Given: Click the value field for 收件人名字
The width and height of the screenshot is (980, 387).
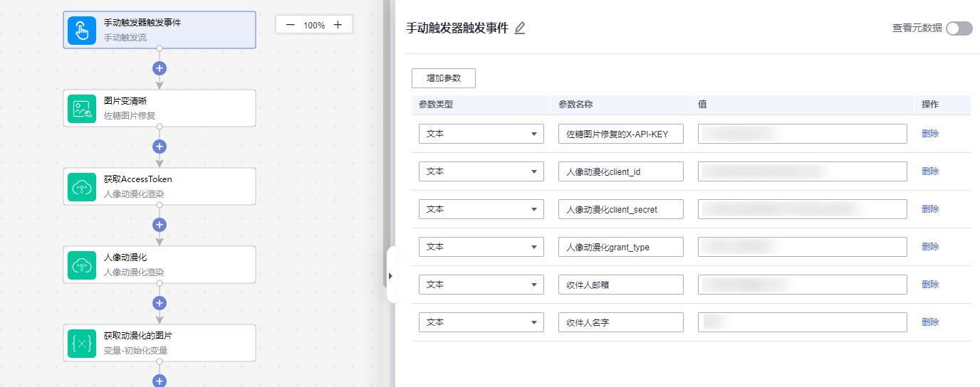Looking at the screenshot, I should click(802, 322).
